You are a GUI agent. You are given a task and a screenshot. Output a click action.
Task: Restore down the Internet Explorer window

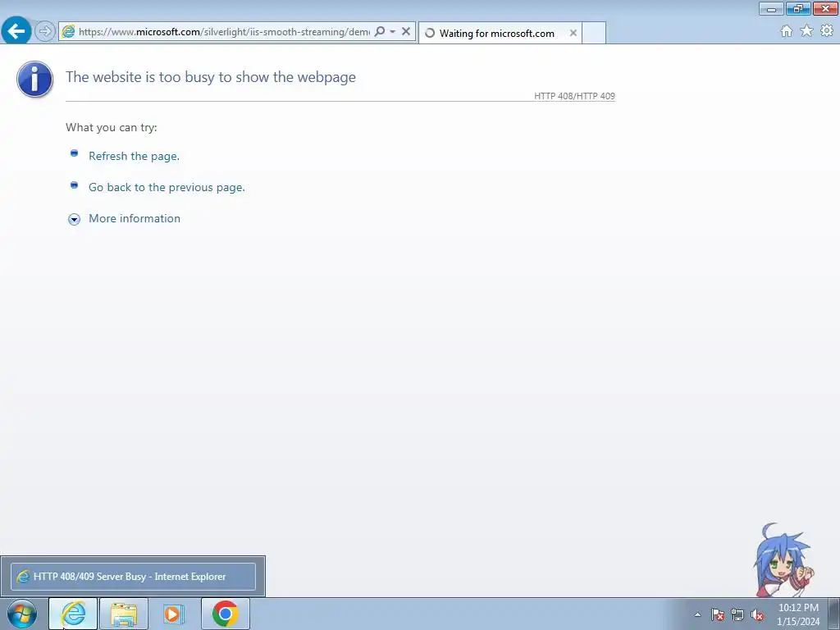[798, 8]
